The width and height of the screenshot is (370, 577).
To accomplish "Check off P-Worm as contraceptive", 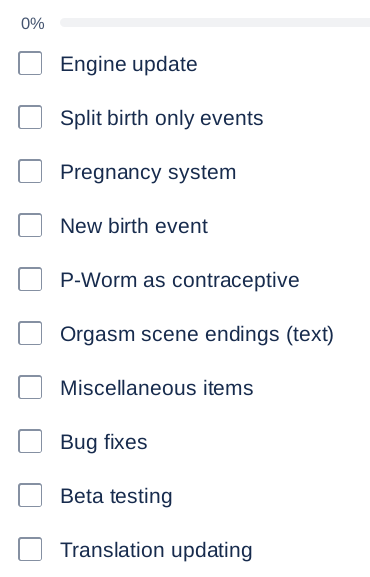I will pos(30,279).
